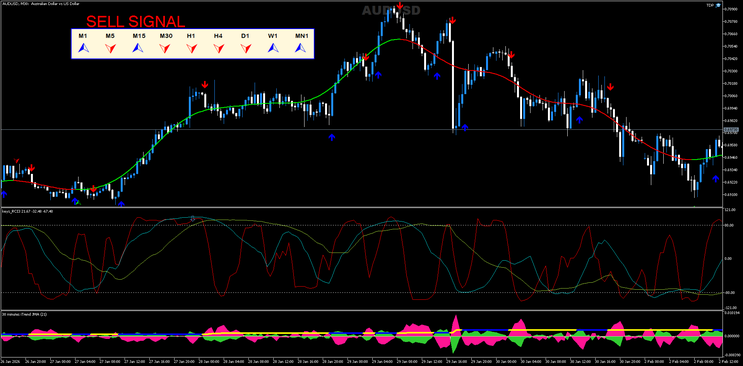Screen dimensions: 743x366
Task: Click the M15 timeframe label
Action: 139,36
